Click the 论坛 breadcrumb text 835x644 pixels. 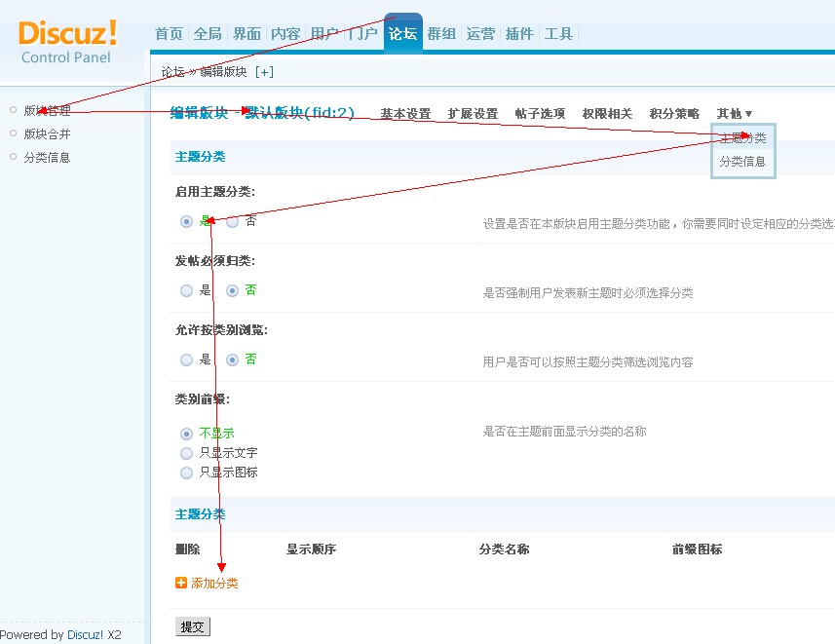[x=173, y=72]
